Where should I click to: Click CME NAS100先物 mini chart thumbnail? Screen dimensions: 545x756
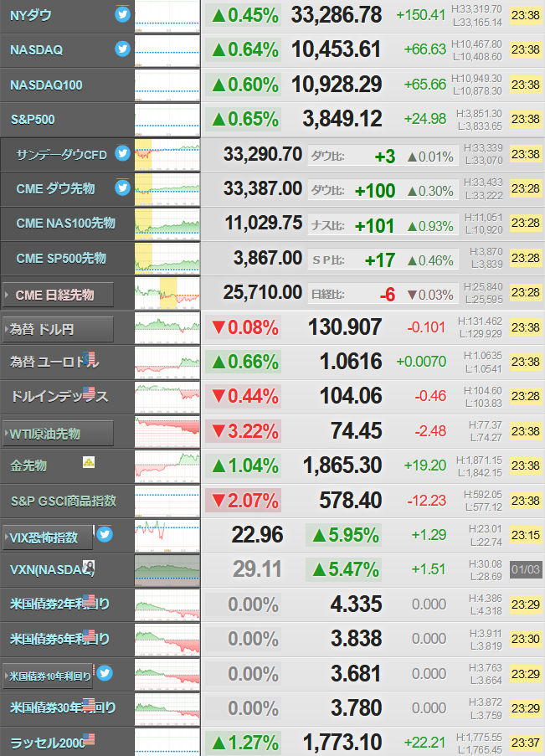[167, 224]
